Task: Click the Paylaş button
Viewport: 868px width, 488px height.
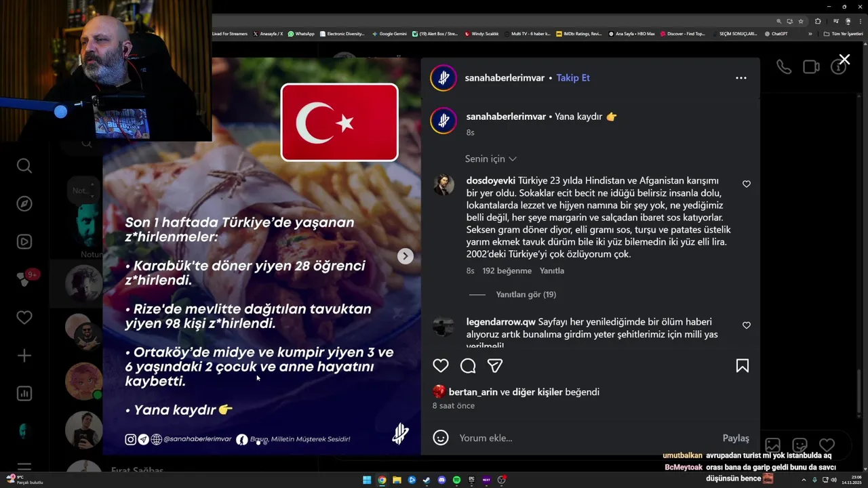Action: coord(736,438)
